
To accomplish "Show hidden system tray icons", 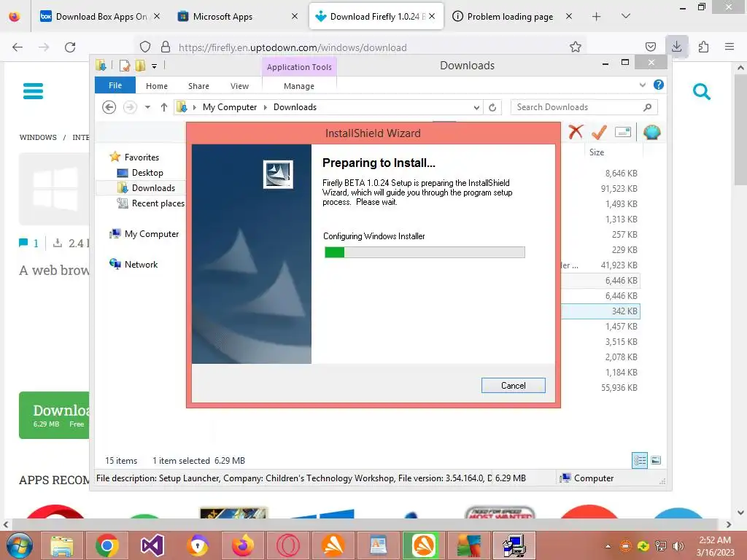I will coord(608,546).
